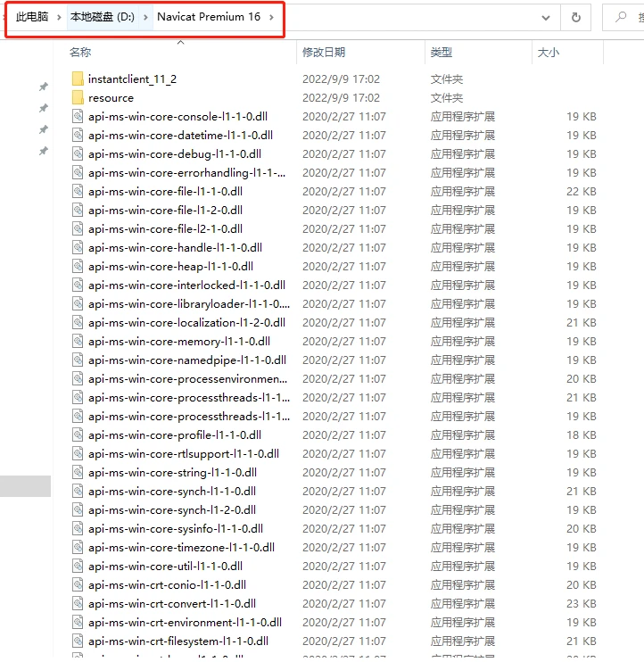This screenshot has width=644, height=662.
Task: Open the address bar history dropdown
Action: 546,18
